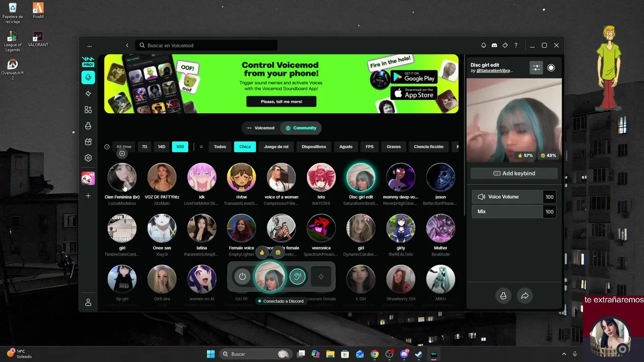Open Voicemod settings gear
Viewport: 644px width, 362px height.
tap(88, 158)
